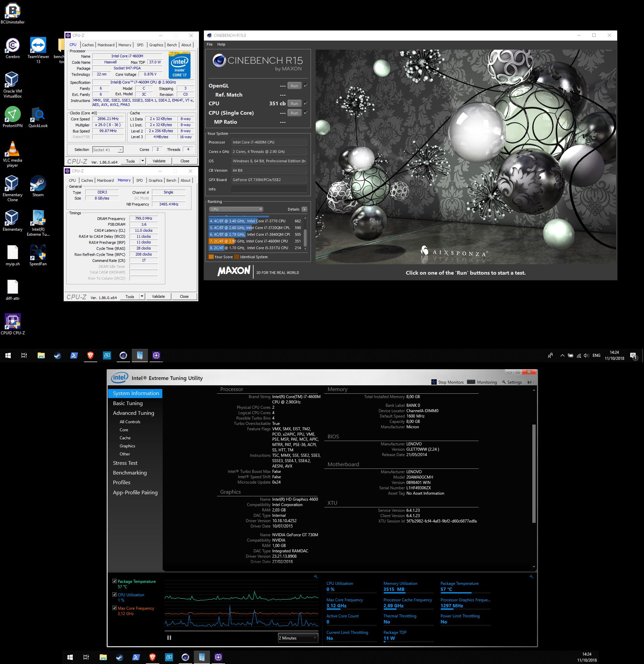Toggle the Max Core Frequency graph checkbox
Viewport: 644px width, 664px height.
[x=114, y=608]
